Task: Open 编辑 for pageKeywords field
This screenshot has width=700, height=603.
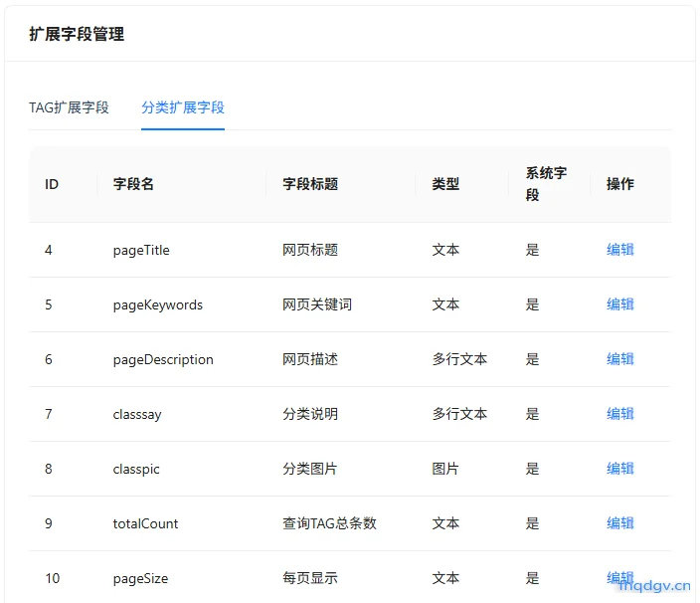Action: [620, 304]
